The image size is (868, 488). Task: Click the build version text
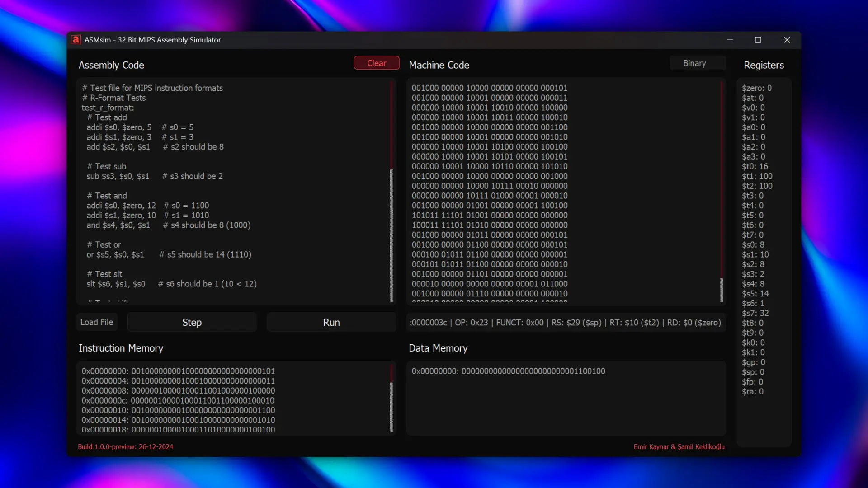pos(126,447)
